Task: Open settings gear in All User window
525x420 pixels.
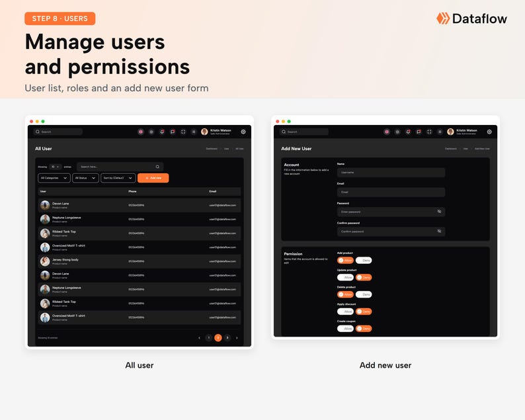Action: (243, 132)
